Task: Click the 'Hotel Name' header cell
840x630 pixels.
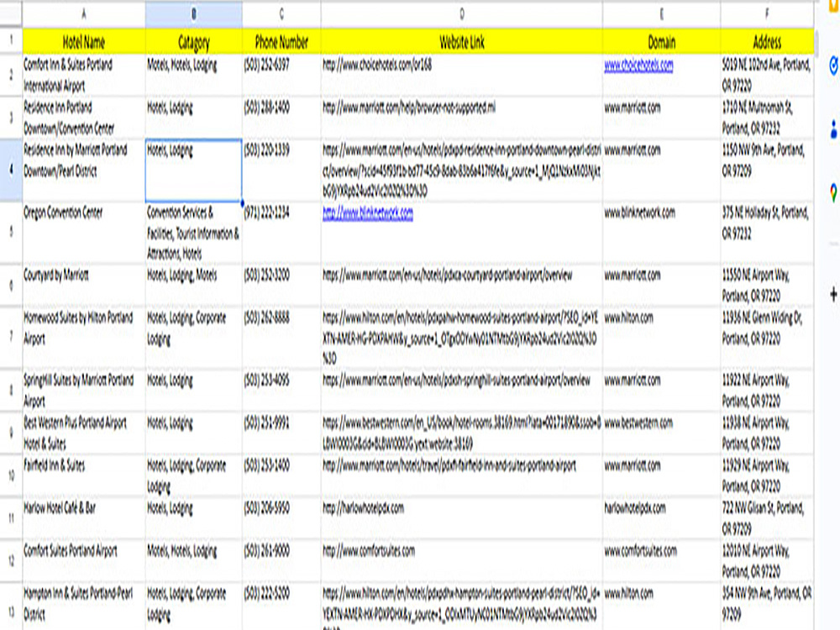Action: [x=83, y=41]
